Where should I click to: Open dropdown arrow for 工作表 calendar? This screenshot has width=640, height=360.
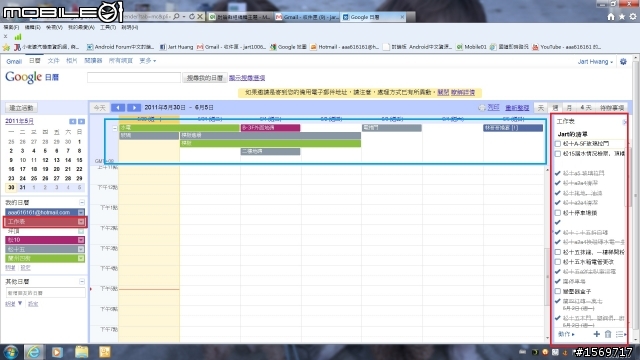[81, 222]
